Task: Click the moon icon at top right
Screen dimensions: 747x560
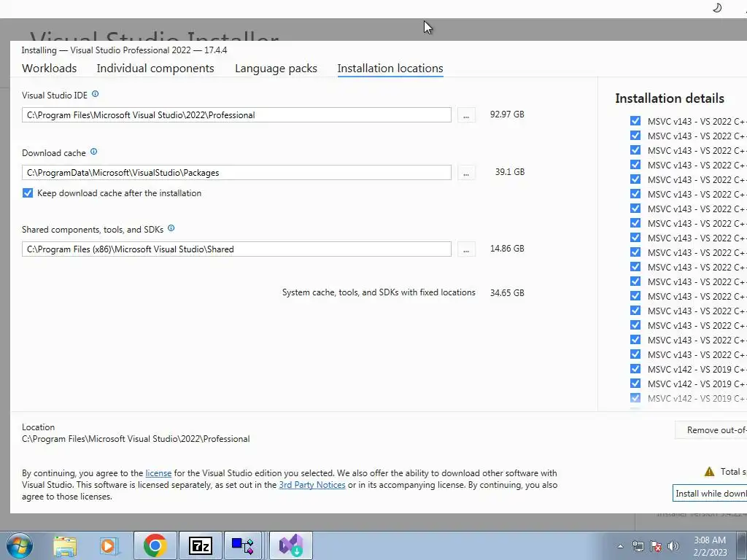Action: coord(717,7)
